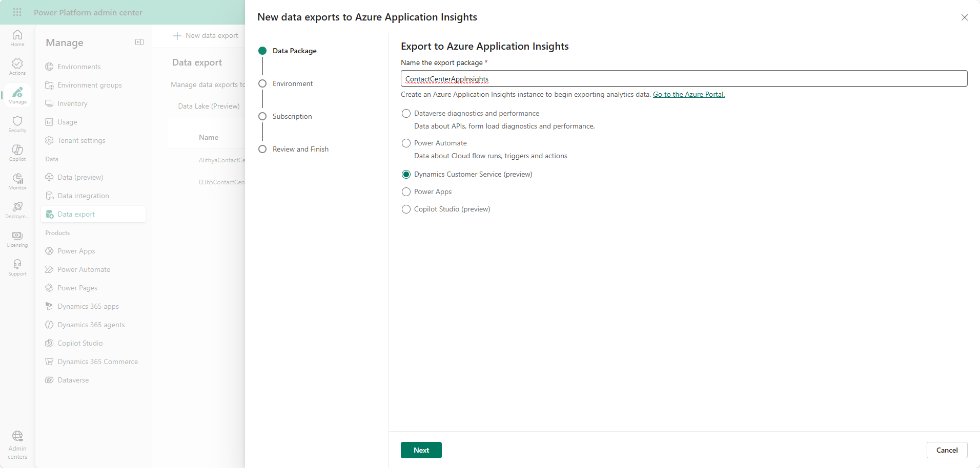The height and width of the screenshot is (468, 980).
Task: Click New data export label in the command bar
Action: pyautogui.click(x=212, y=35)
